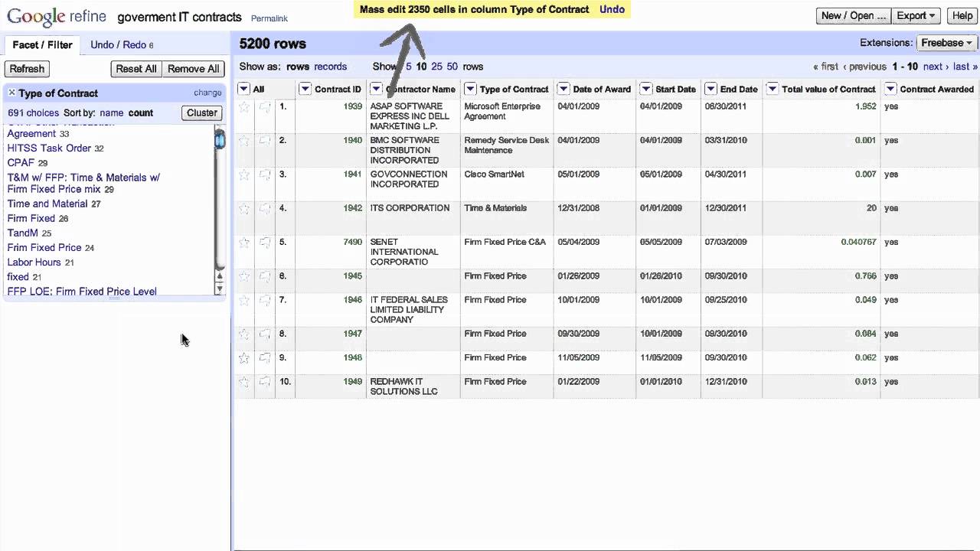Open the Export menu
Viewport: 980px width, 551px height.
pyautogui.click(x=916, y=15)
